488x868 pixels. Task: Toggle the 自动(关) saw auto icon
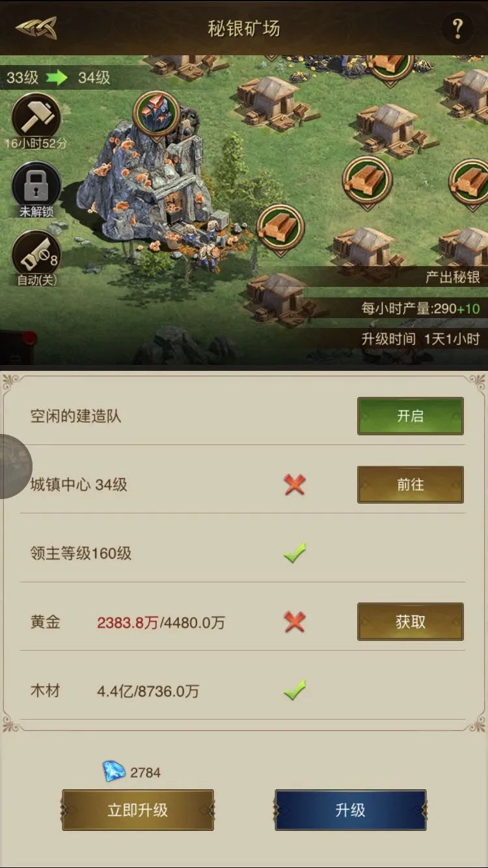tap(36, 254)
